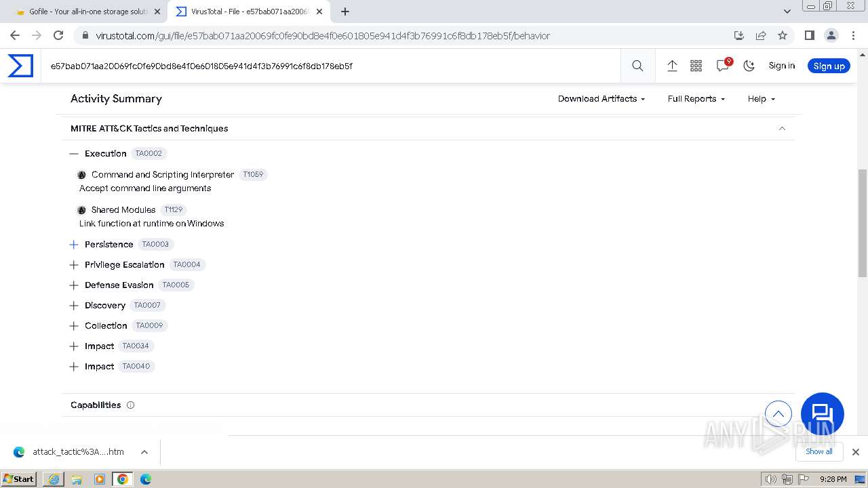The width and height of the screenshot is (868, 488).
Task: Click the upload file arrow icon
Action: point(672,66)
